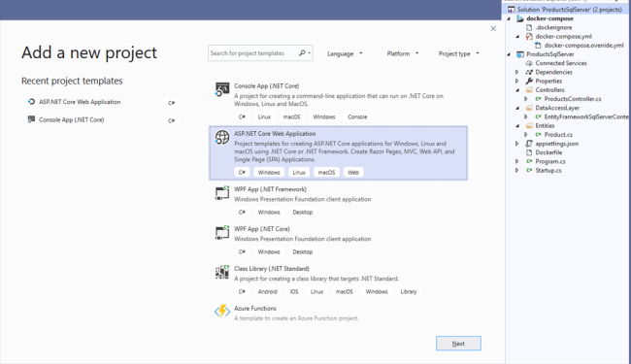Click the Controllers folder icon
This screenshot has height=364, width=631.
[x=529, y=89]
